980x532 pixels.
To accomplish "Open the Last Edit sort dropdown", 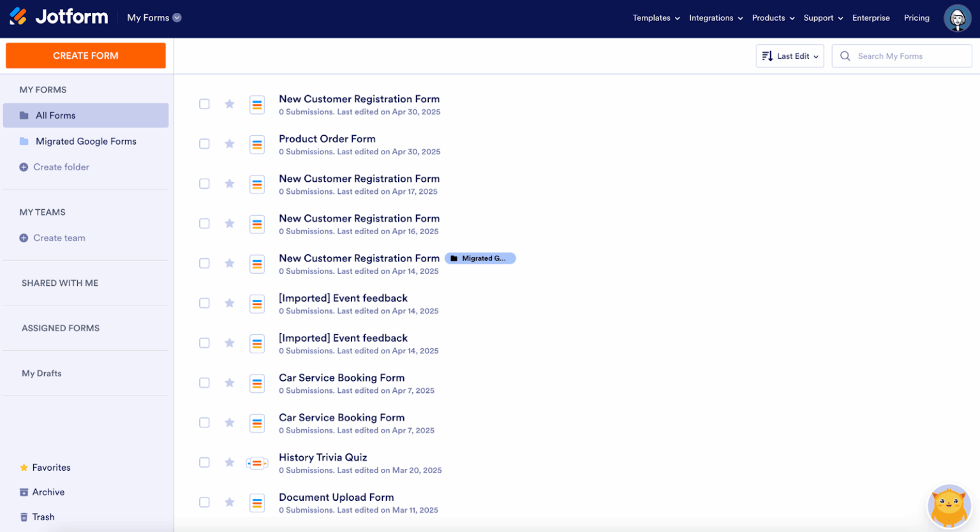I will coord(790,56).
